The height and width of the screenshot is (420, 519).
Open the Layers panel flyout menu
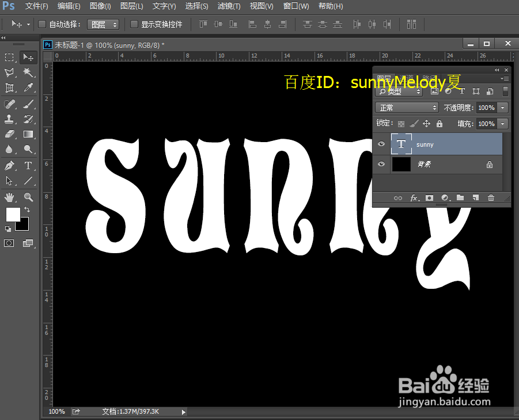505,79
